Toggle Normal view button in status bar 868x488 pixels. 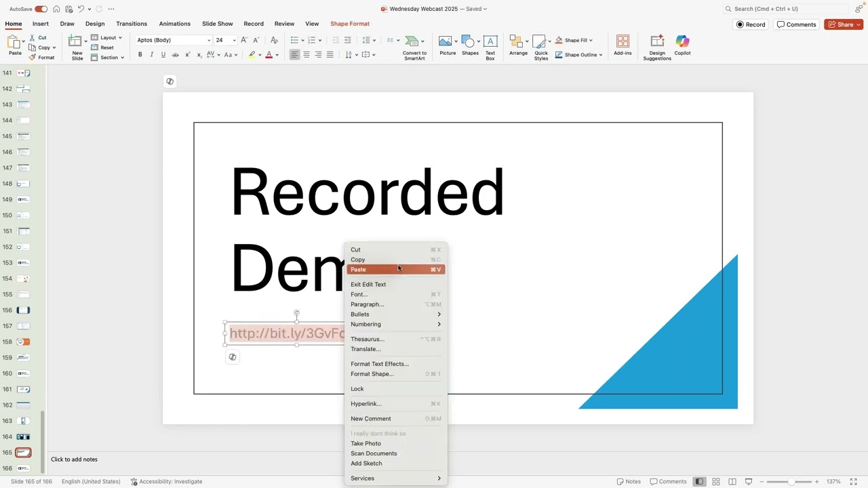point(699,482)
